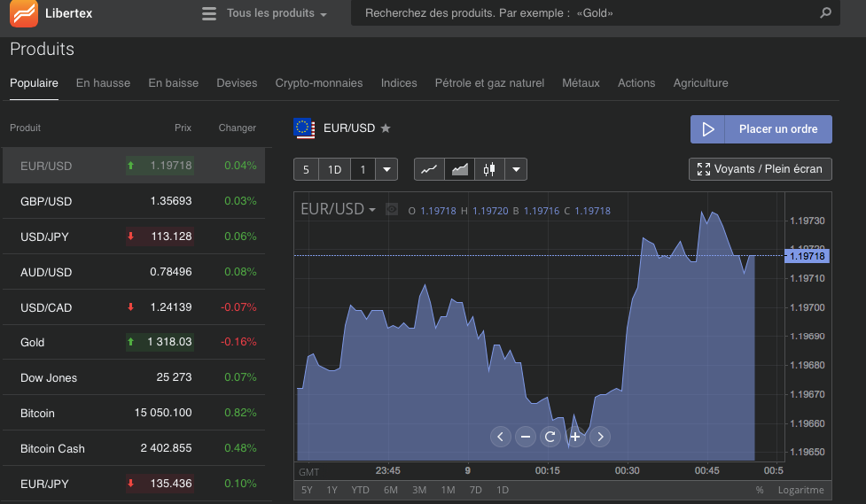Set chart range to 6M
The height and width of the screenshot is (504, 866).
point(391,490)
